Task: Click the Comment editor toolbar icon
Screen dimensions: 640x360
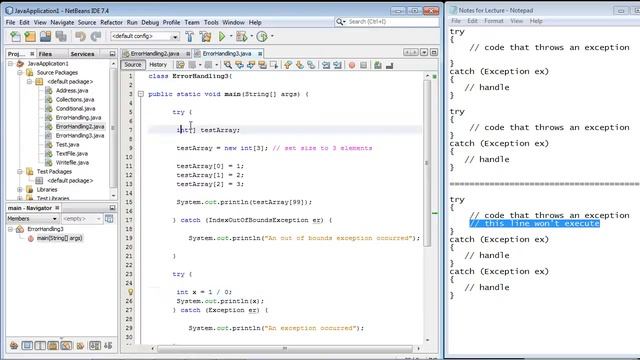Action: tap(378, 65)
